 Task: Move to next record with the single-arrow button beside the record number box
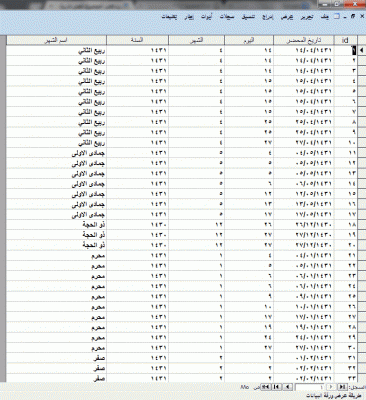point(288,387)
